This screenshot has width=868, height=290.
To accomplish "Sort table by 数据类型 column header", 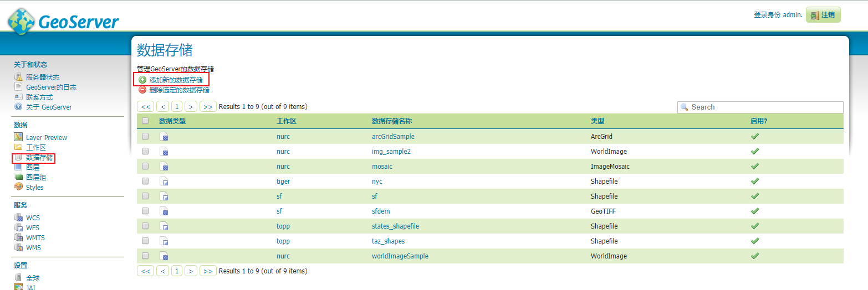I will pos(172,121).
